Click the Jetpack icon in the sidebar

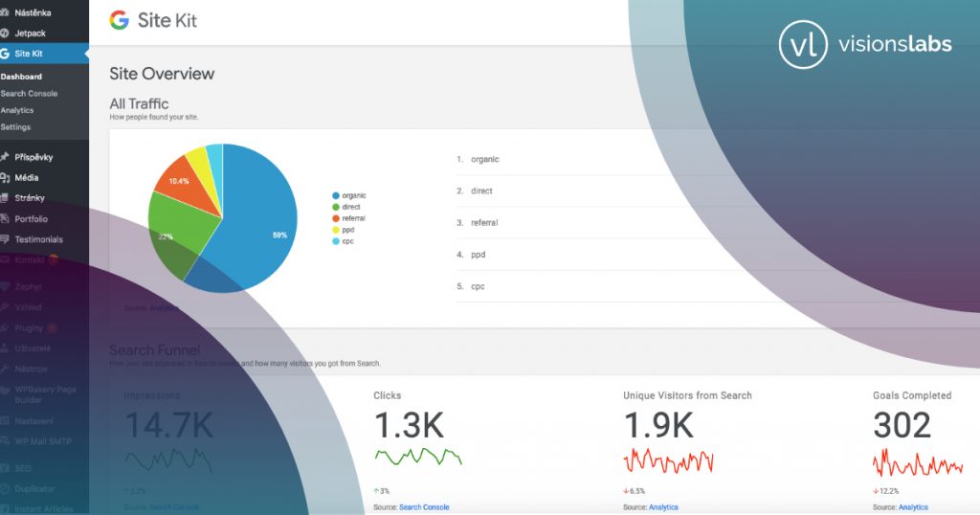click(6, 33)
